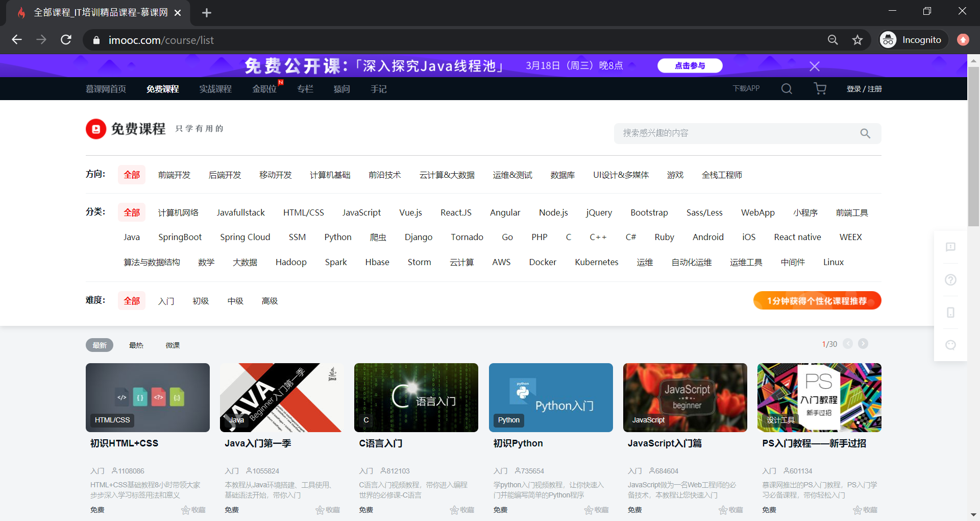980x521 pixels.
Task: Click the course search magnifier icon
Action: [865, 133]
